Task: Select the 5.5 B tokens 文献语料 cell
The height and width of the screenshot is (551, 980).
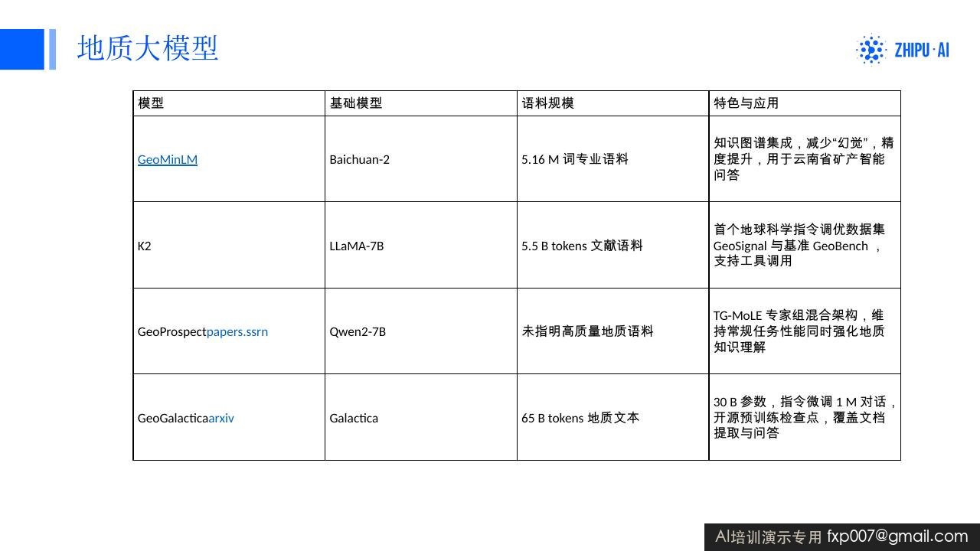Action: [613, 246]
